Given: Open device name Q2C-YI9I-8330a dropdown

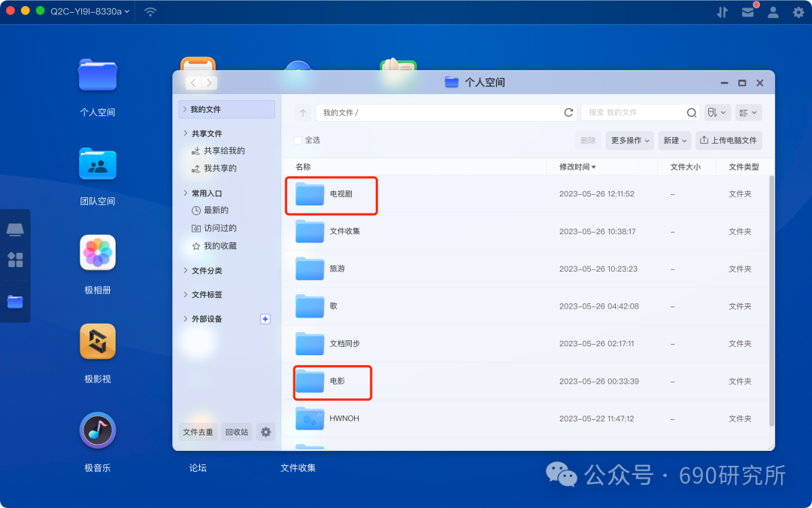Looking at the screenshot, I should (x=89, y=11).
